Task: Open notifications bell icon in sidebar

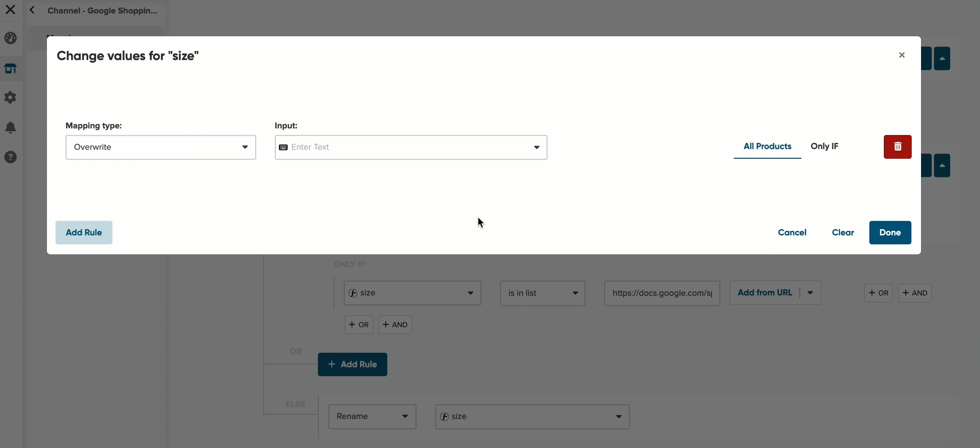Action: pyautogui.click(x=11, y=127)
